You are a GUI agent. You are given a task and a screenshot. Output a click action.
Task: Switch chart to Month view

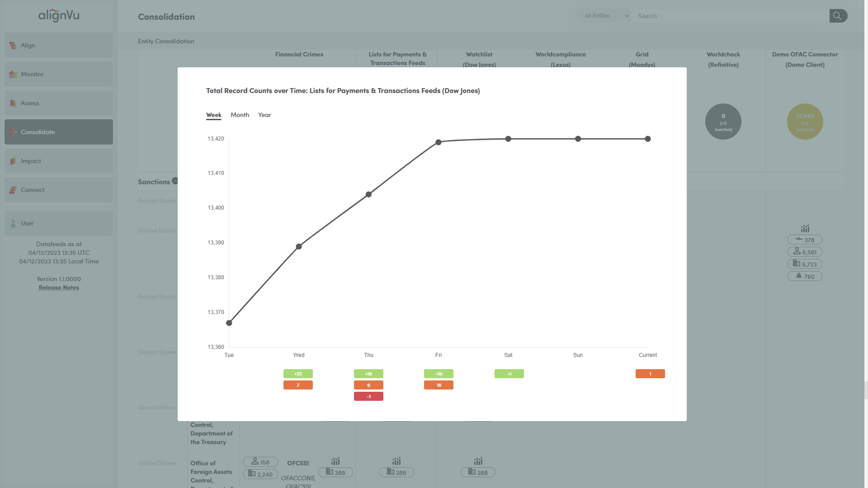pos(240,115)
